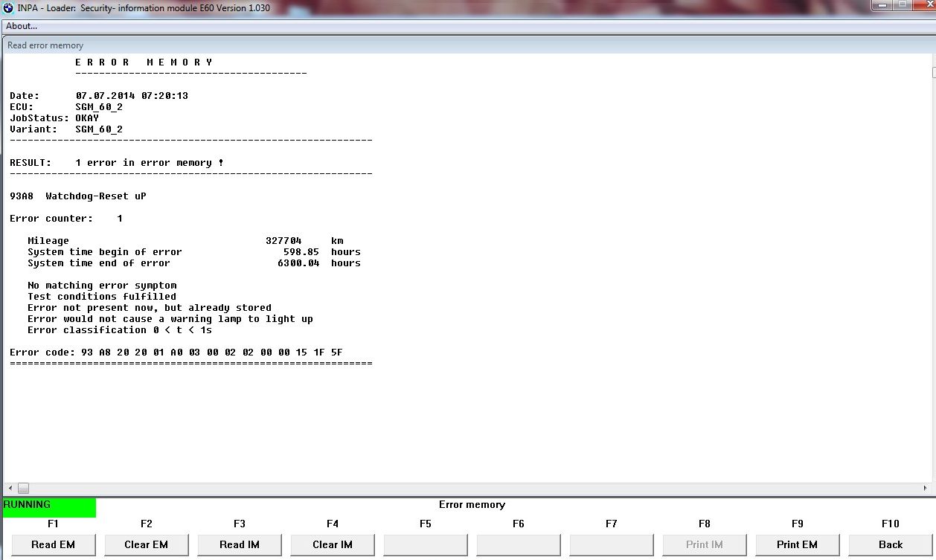The image size is (936, 560).
Task: Click the Clear IM button
Action: click(332, 544)
